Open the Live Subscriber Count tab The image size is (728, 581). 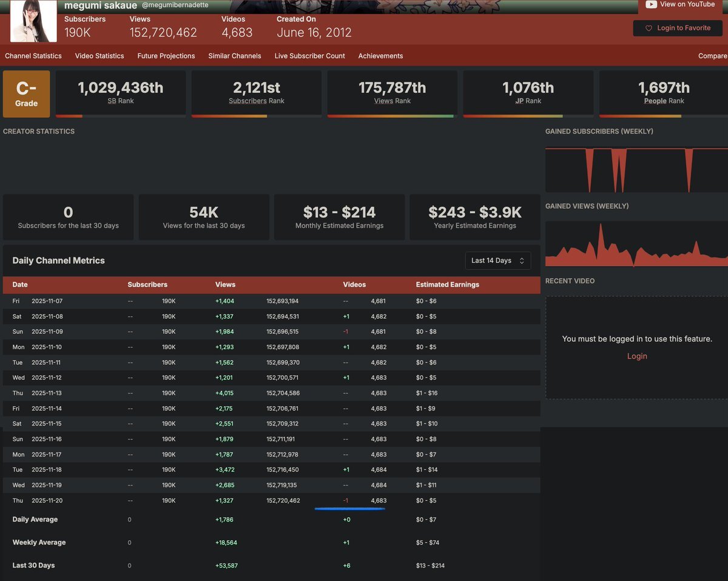point(309,56)
